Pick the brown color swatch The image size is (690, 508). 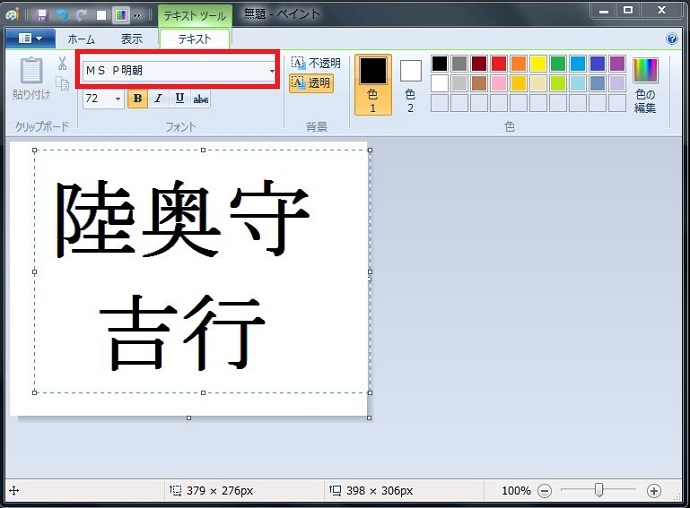pyautogui.click(x=479, y=83)
